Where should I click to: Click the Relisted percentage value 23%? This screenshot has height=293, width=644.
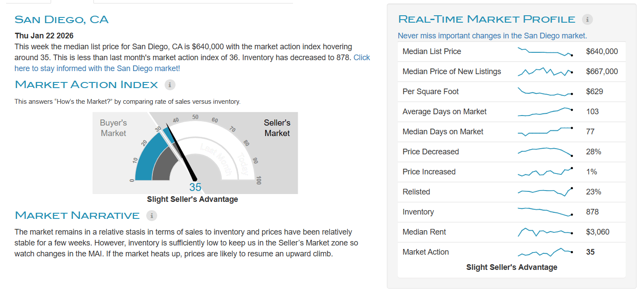pos(593,192)
